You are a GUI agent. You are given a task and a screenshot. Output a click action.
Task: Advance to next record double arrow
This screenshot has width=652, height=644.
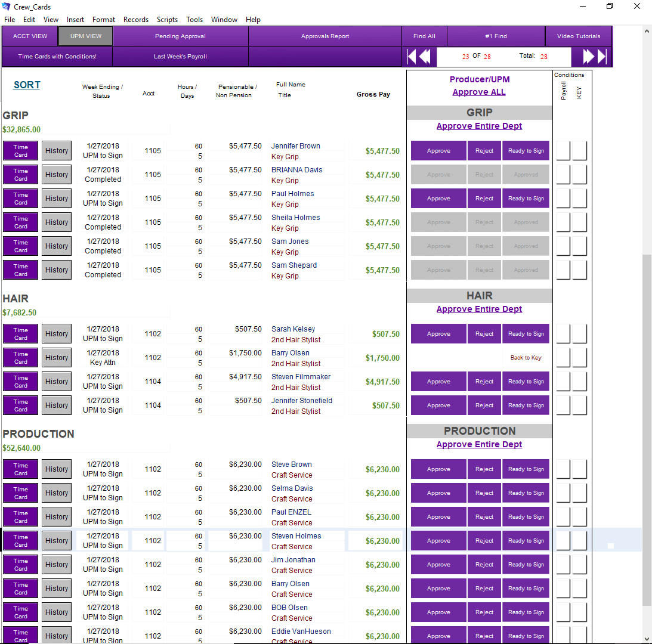(589, 57)
